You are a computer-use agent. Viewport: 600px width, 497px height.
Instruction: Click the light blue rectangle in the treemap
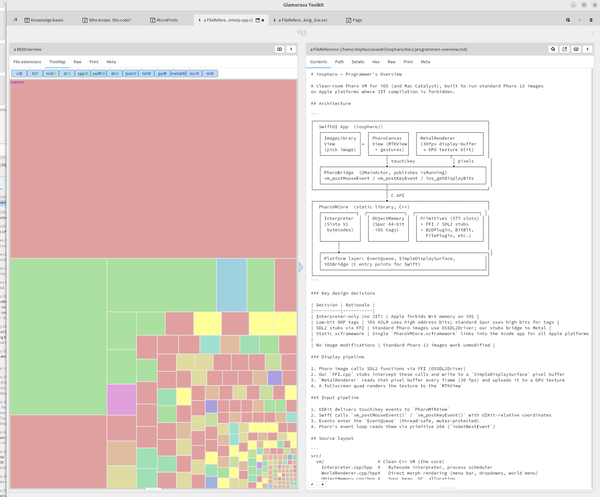[232, 285]
